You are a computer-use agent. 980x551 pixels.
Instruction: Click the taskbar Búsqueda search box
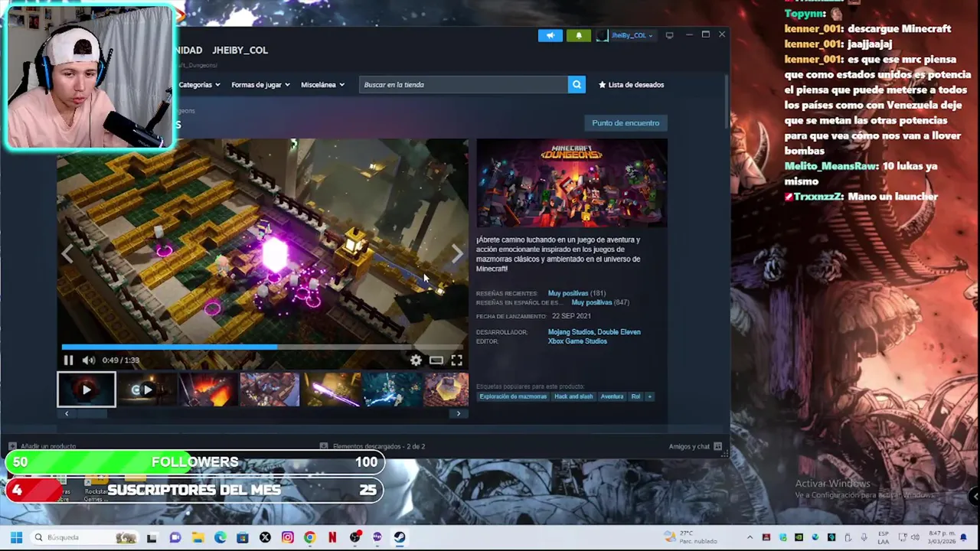[86, 537]
